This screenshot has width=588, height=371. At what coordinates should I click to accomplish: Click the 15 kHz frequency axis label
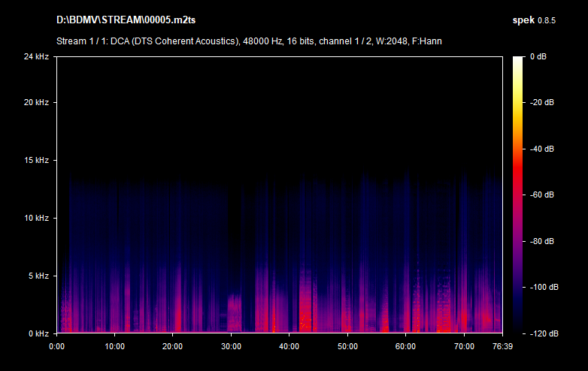point(35,160)
